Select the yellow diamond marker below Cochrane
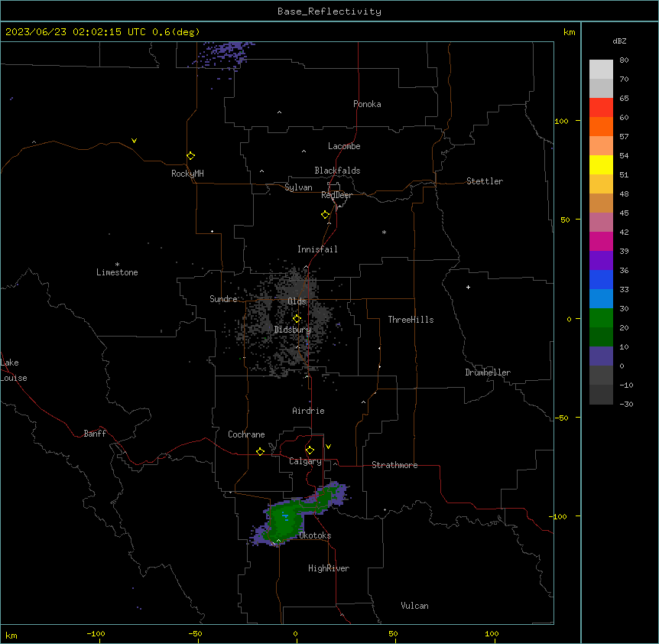Screen dimensions: 659x644 click(260, 451)
